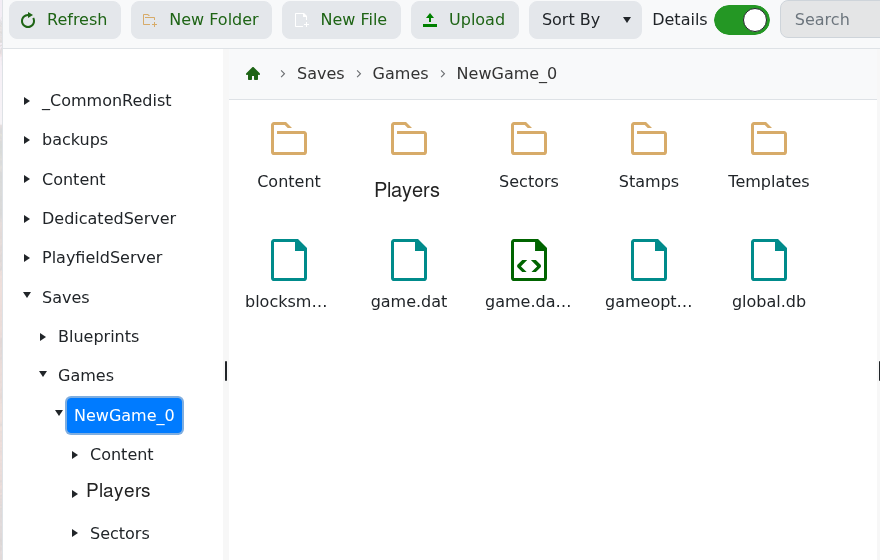The image size is (880, 560).
Task: Open the Content folder icon in file grid
Action: (288, 138)
